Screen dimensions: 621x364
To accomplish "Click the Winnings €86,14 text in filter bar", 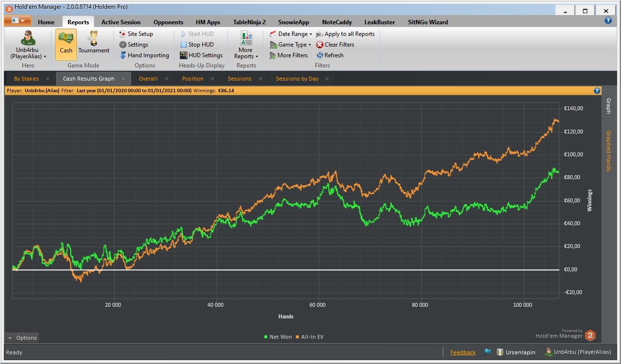I will tap(213, 91).
